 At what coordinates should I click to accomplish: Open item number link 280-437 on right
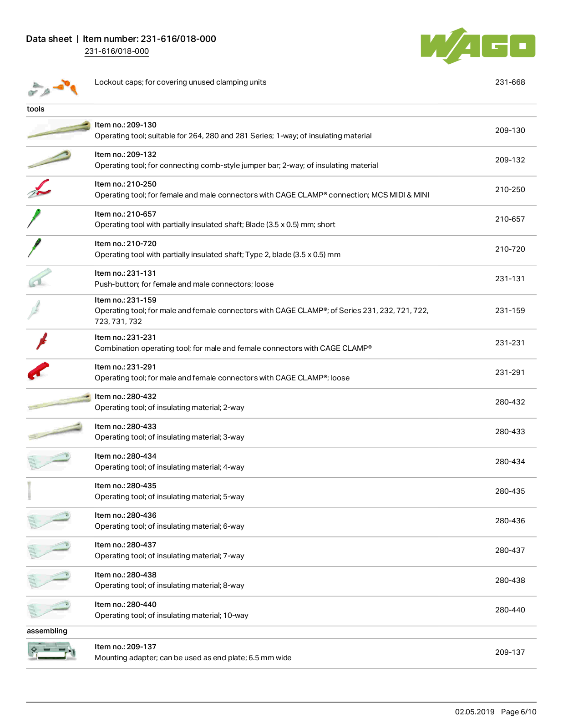[510, 550]
